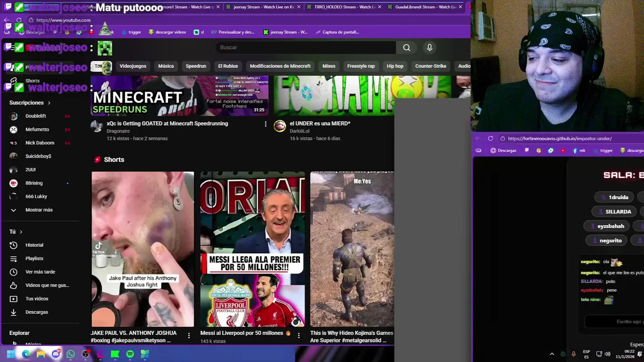Open the Dragonaire channel avatar
Screen dimensions: 644x362
coord(97,126)
